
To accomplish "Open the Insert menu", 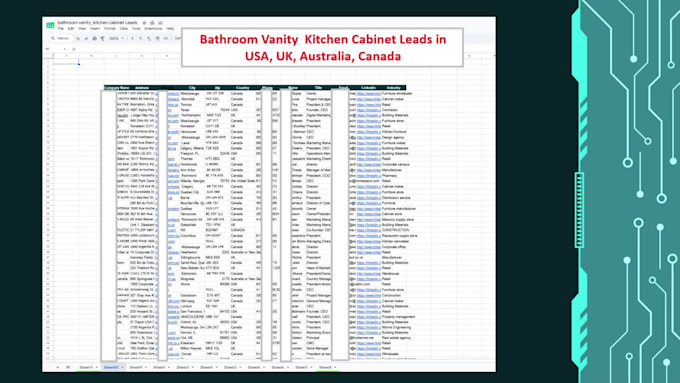I will 95,29.
